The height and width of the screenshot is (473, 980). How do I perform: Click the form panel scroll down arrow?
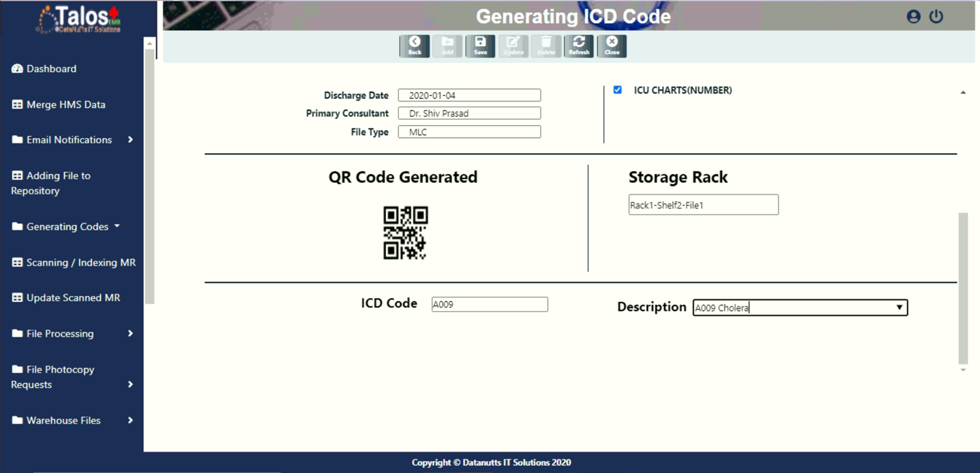click(963, 370)
